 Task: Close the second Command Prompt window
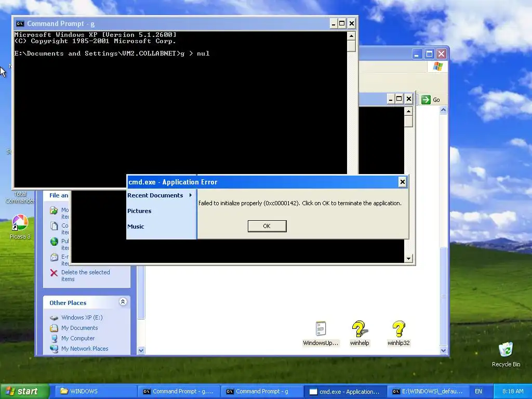[409, 99]
